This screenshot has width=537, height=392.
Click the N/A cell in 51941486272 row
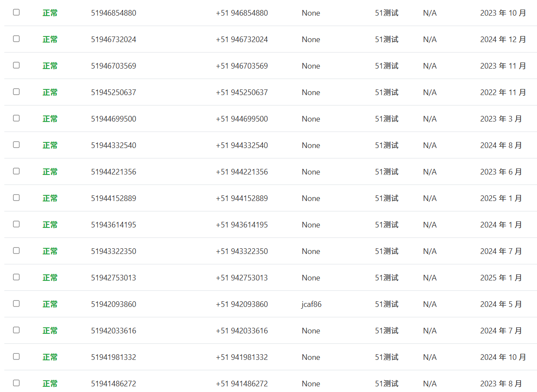click(x=430, y=384)
